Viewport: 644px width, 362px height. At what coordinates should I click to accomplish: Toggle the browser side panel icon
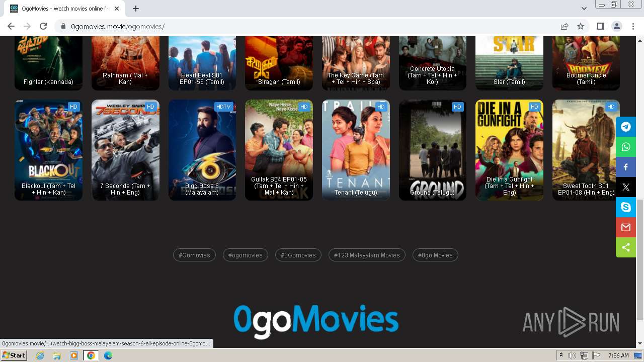pos(600,26)
